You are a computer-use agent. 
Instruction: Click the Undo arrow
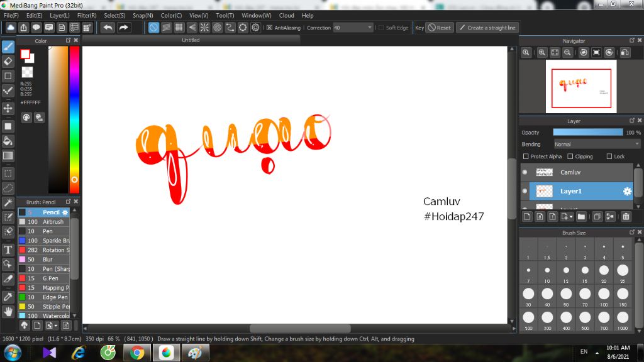(x=108, y=28)
